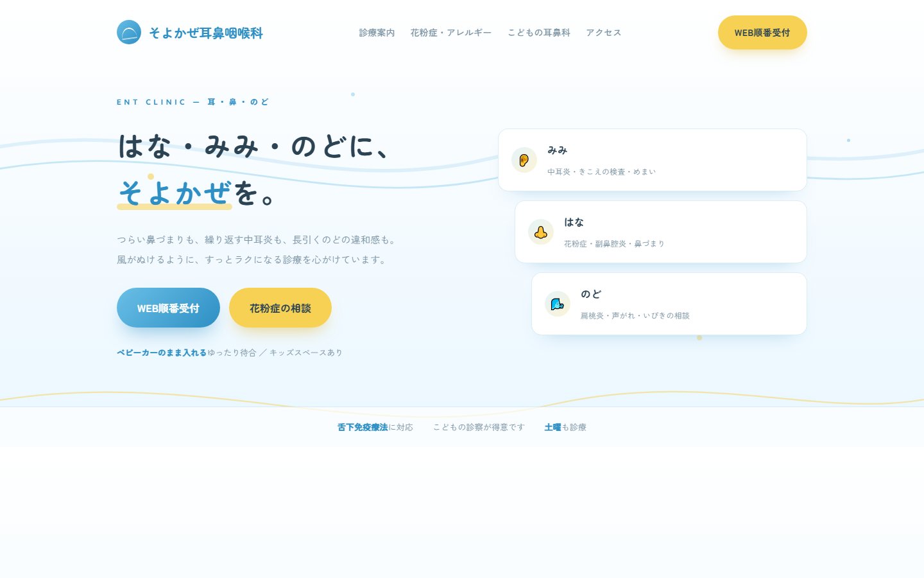This screenshot has width=924, height=578.
Task: Click the blue WEB順番受付 button in the hero section
Action: (x=168, y=308)
